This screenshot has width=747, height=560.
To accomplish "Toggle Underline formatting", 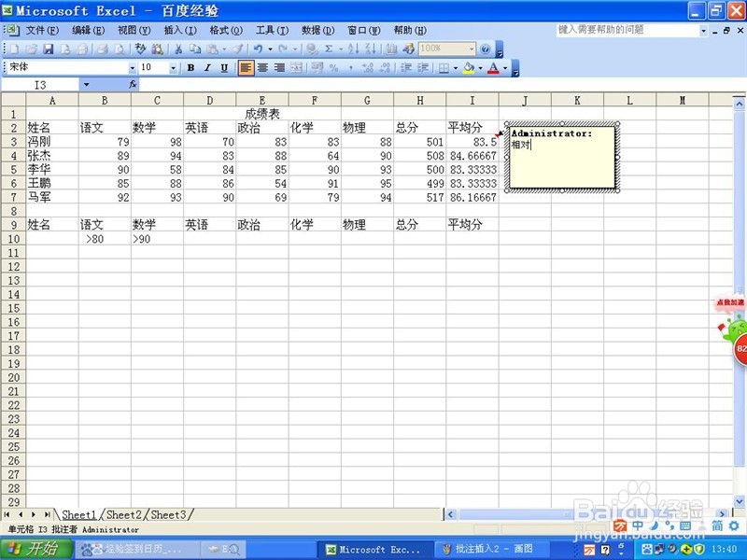I will pos(224,68).
